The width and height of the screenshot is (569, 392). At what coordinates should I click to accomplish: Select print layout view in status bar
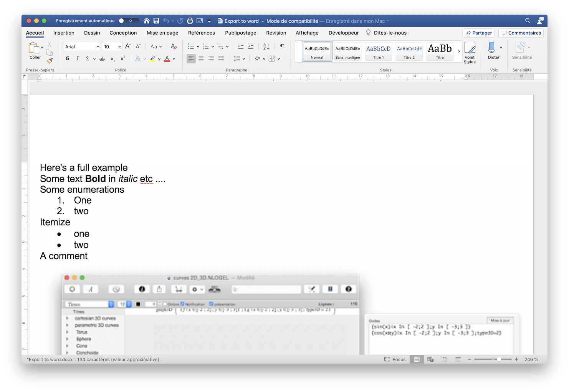[x=417, y=359]
